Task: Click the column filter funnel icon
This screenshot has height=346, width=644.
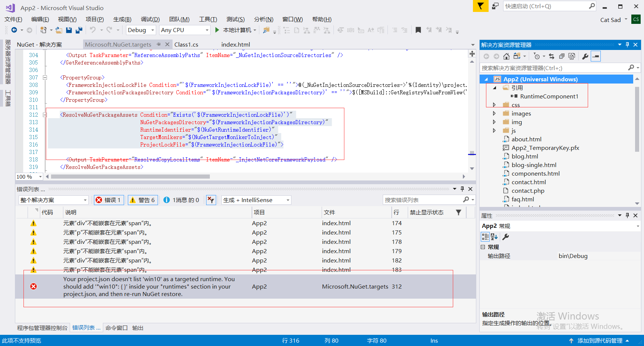Action: [x=458, y=213]
